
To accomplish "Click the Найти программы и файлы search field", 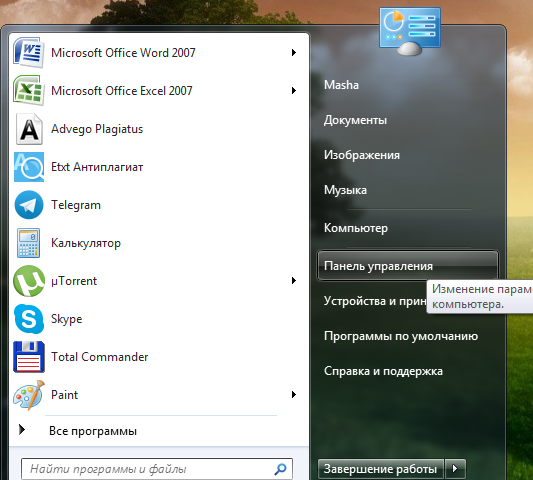I will (157, 469).
